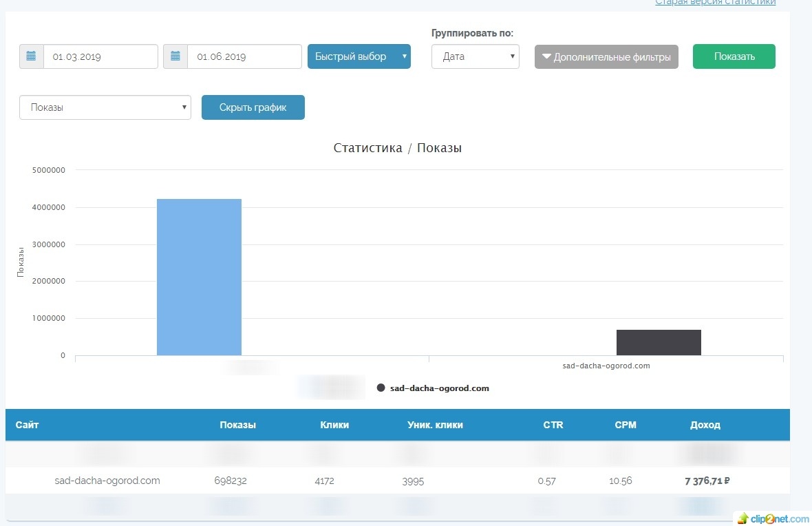Sort by CPM column header
This screenshot has width=812, height=526.
626,425
